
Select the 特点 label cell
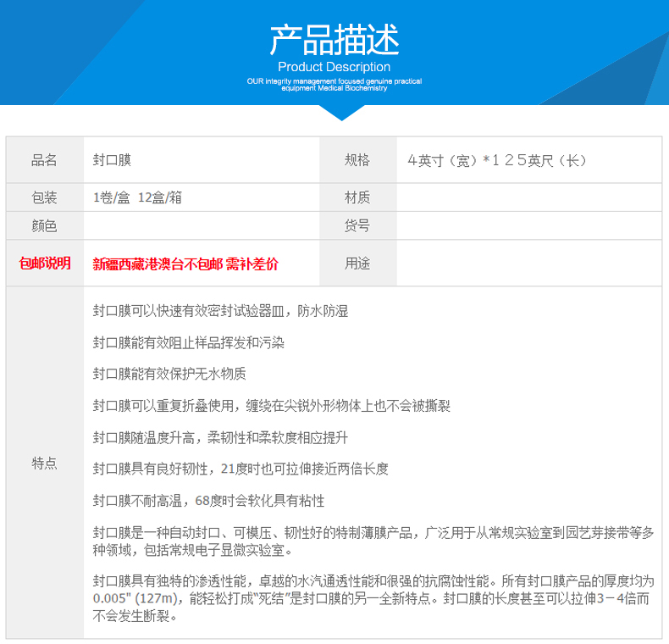pyautogui.click(x=44, y=463)
